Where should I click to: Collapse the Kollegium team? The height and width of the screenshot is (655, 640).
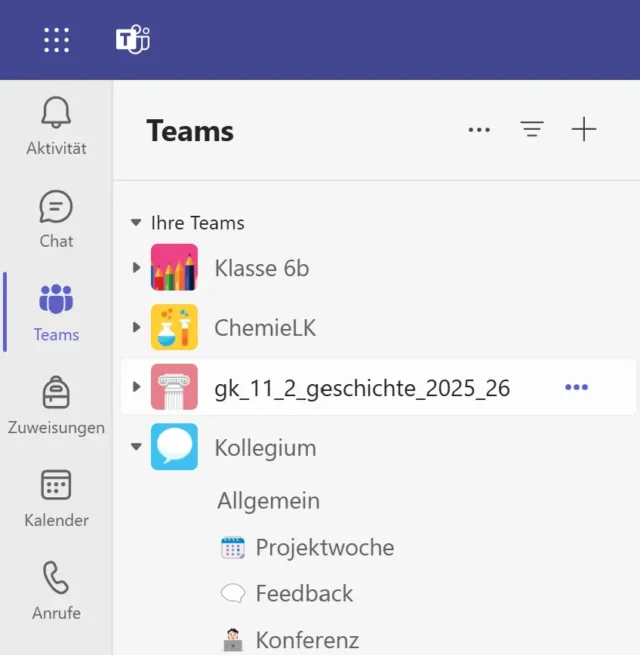coord(137,447)
